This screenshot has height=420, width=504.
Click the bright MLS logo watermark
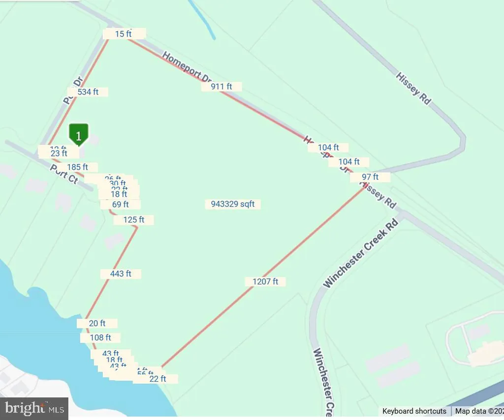[x=34, y=408]
